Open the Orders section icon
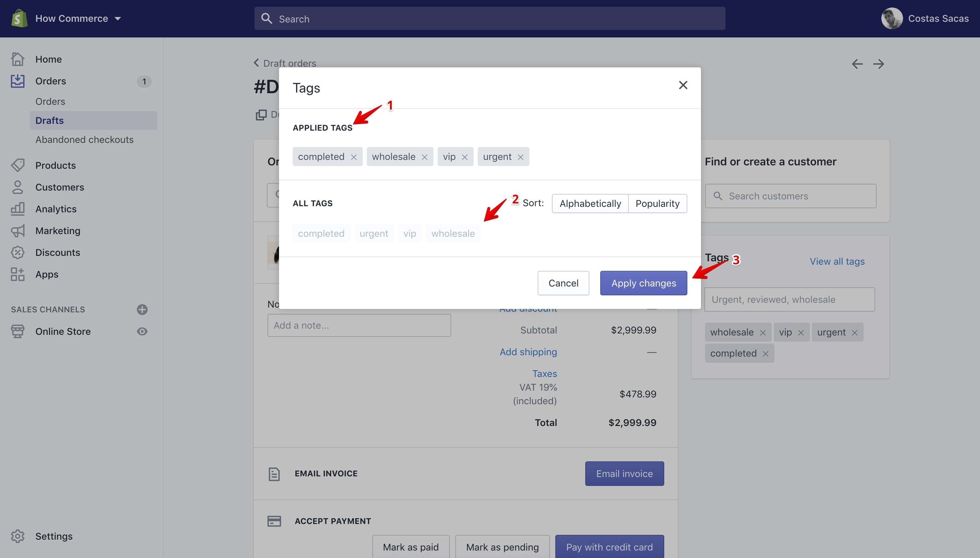Viewport: 980px width, 558px height. coord(18,81)
